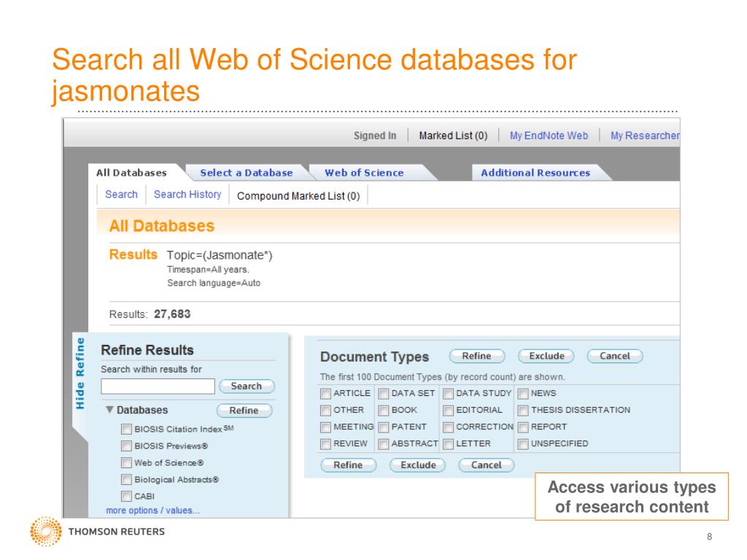Click Search button in Refine Results
Viewport: 747px width, 560px height.
click(x=247, y=386)
